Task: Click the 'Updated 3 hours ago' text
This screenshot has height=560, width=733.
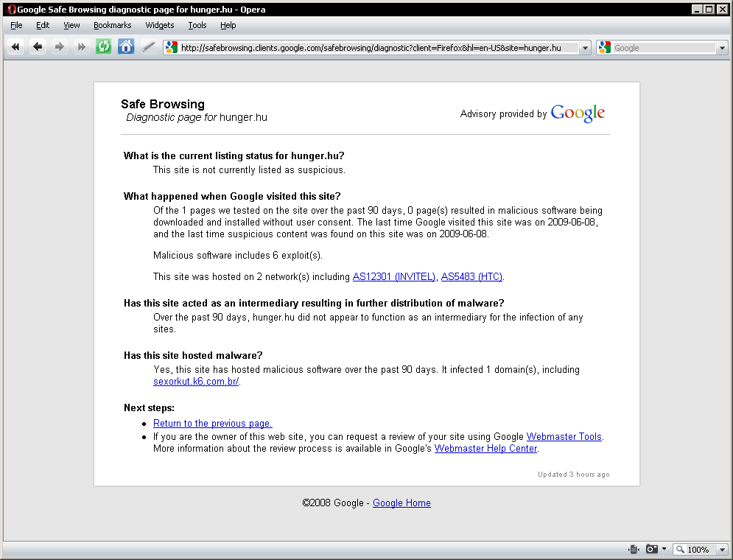Action: [x=574, y=475]
